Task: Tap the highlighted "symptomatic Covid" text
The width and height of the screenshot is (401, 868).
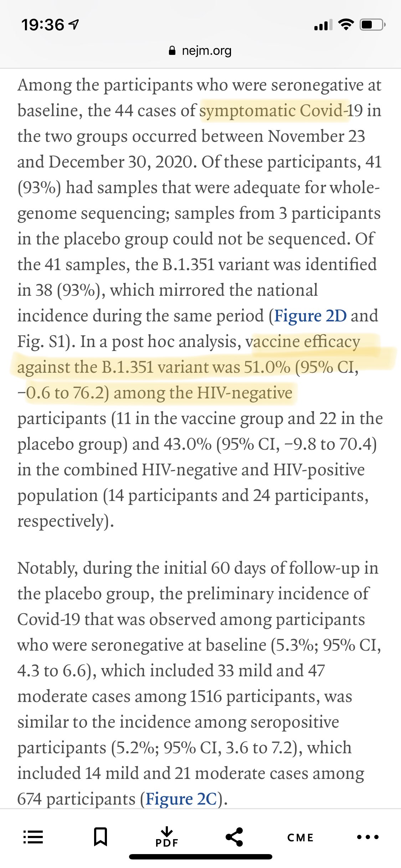Action: coord(273,110)
